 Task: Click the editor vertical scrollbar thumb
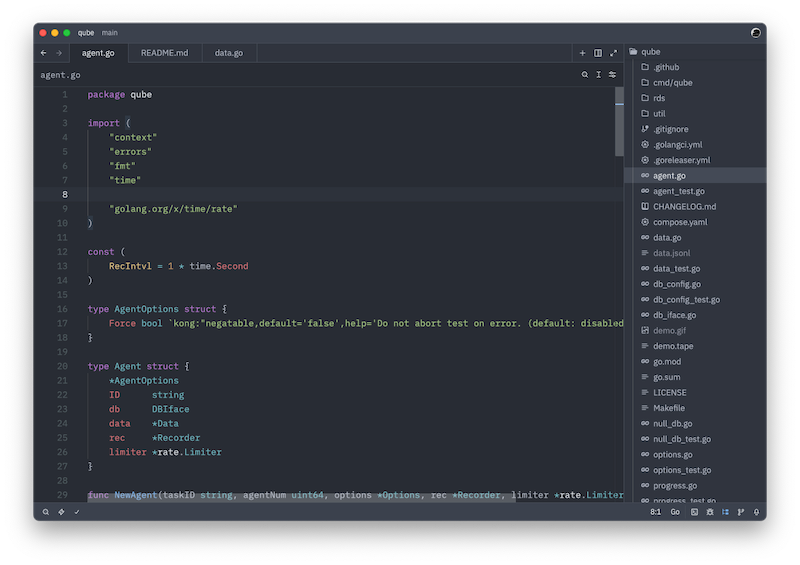click(x=619, y=121)
